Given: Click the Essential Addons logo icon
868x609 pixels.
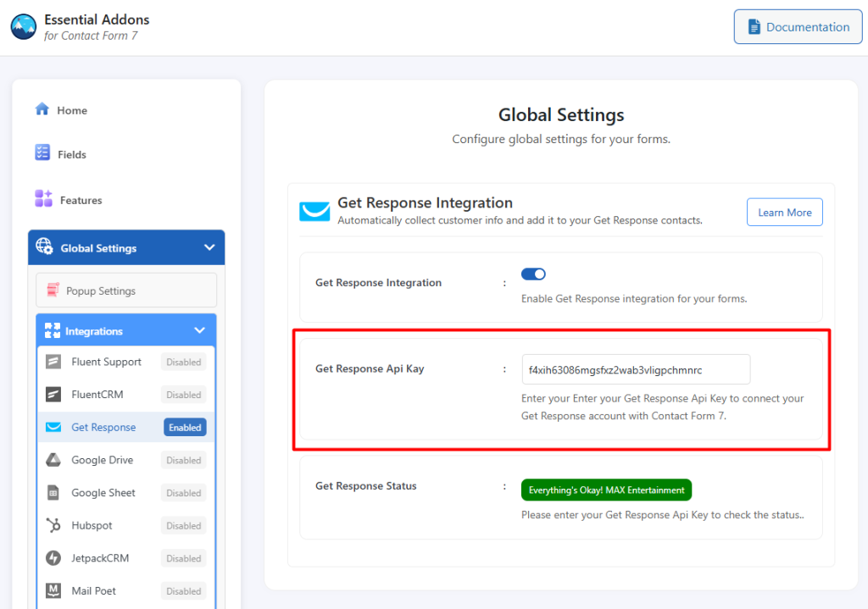Looking at the screenshot, I should [24, 27].
